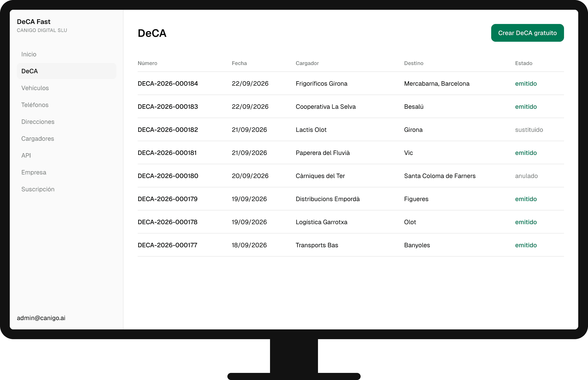
Task: Select the Transports Bas cell
Action: pyautogui.click(x=317, y=245)
